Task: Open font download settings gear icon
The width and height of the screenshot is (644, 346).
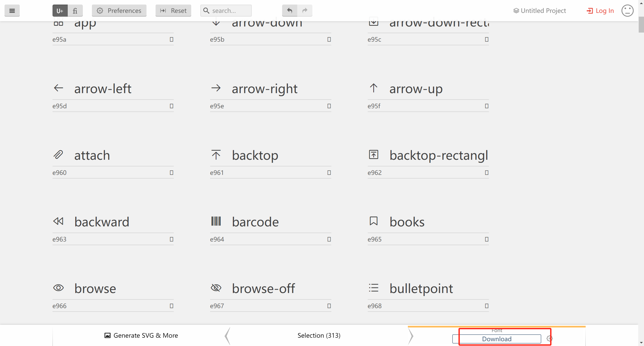Action: click(549, 338)
